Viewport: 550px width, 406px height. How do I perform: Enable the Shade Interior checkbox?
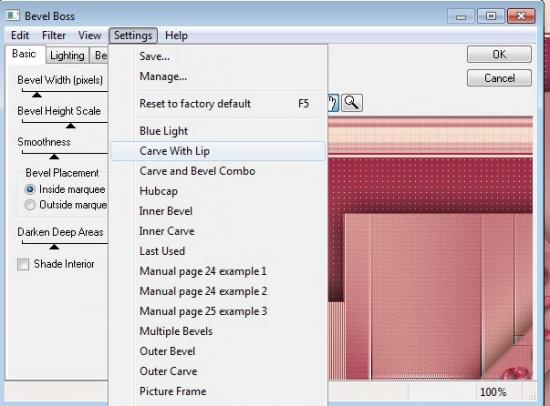pyautogui.click(x=23, y=264)
